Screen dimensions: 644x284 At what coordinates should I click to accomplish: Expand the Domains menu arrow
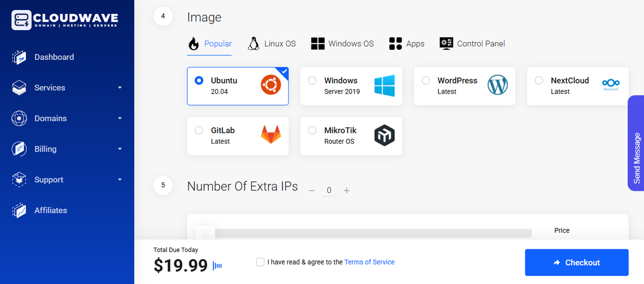tap(120, 118)
